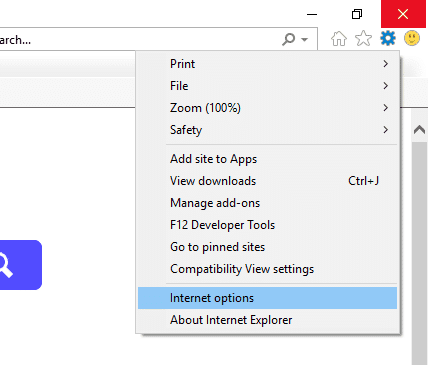428x365 pixels.
Task: Click the Tools gear icon
Action: coord(388,38)
